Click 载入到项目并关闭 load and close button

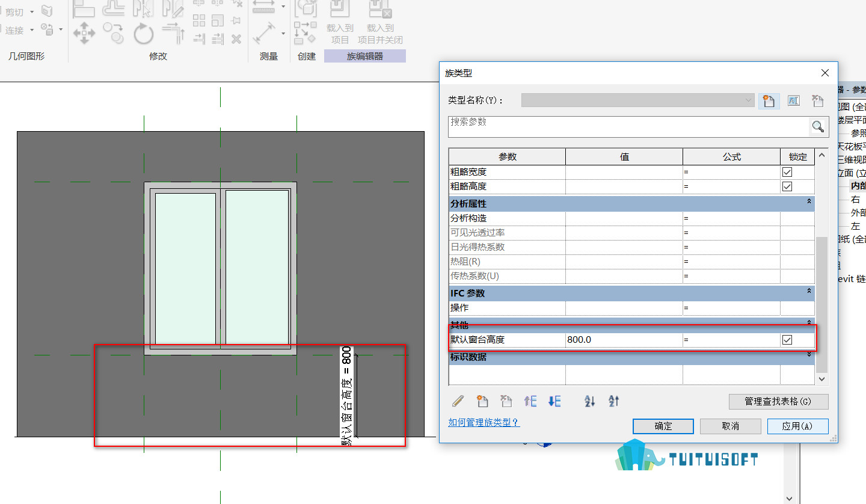tap(380, 22)
